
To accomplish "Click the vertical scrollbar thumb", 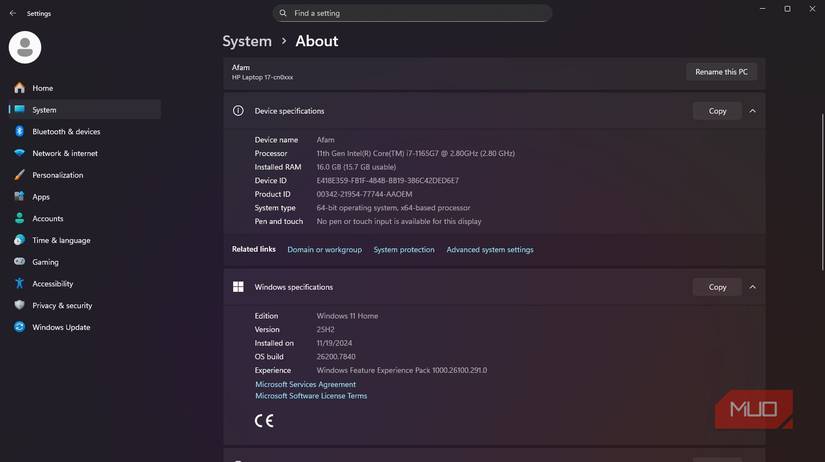I will (822, 192).
